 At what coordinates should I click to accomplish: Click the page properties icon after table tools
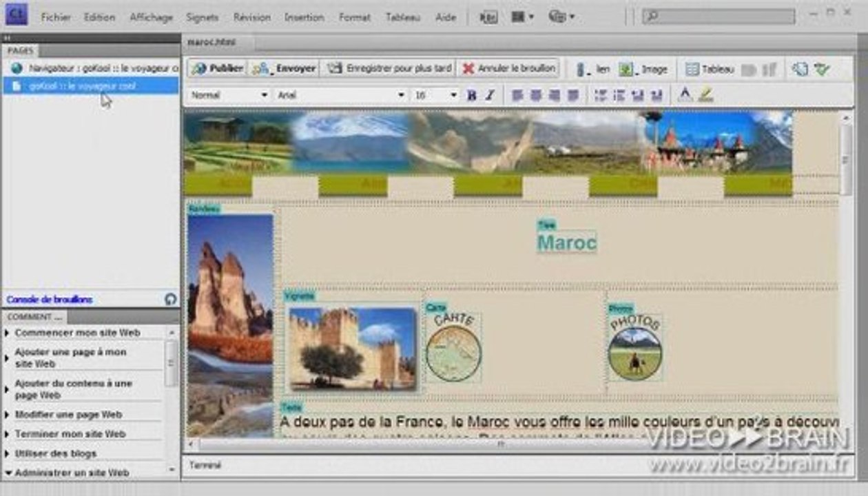(x=799, y=70)
